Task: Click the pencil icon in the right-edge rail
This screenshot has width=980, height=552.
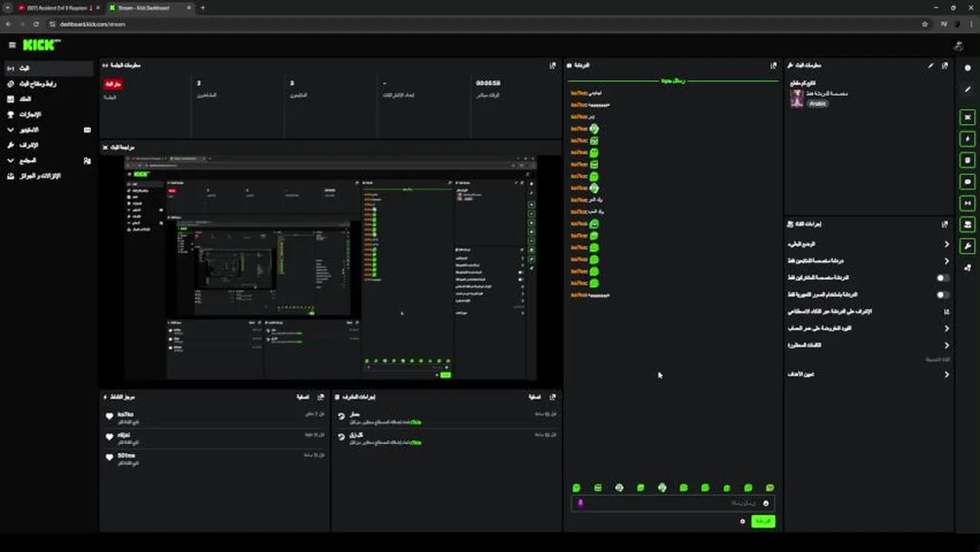Action: pos(967,90)
